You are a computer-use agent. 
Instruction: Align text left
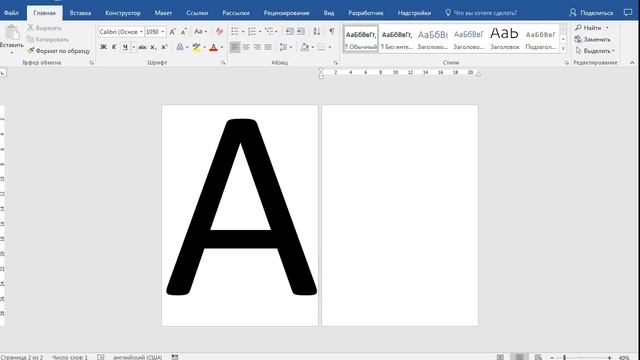[235, 47]
